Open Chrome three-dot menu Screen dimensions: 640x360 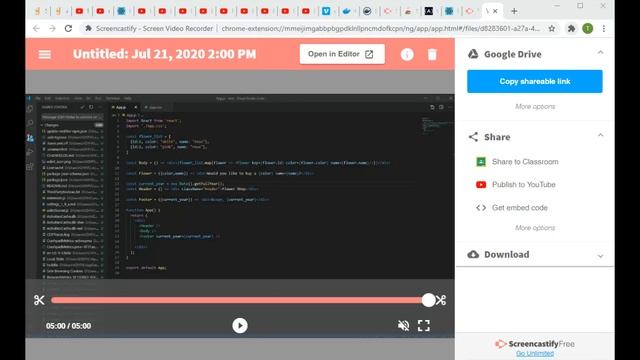(x=604, y=29)
